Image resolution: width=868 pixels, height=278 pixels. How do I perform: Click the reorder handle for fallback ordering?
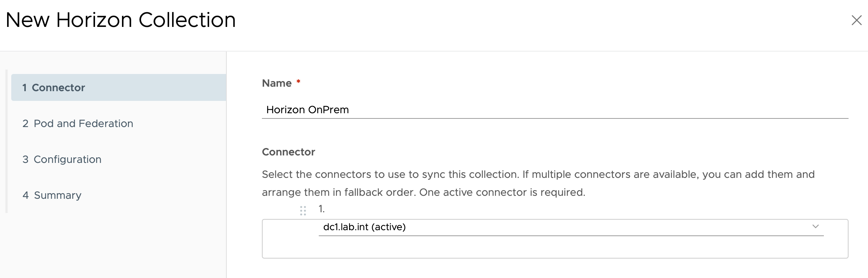click(302, 210)
